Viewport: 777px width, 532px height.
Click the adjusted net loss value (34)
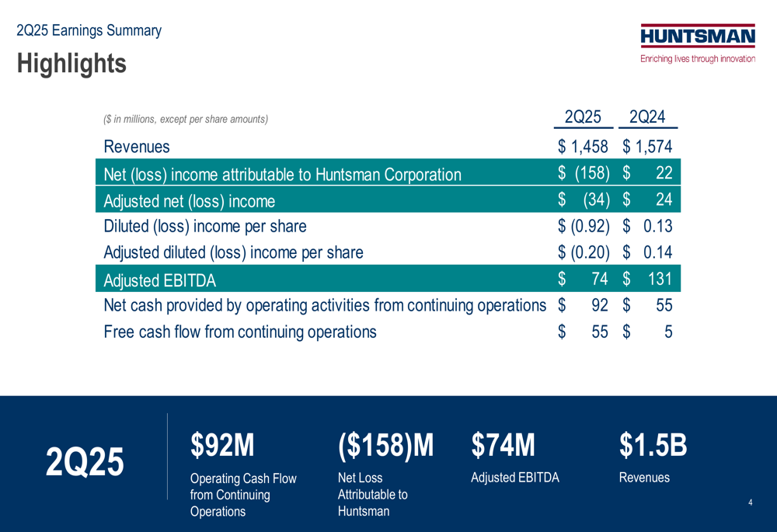[596, 199]
